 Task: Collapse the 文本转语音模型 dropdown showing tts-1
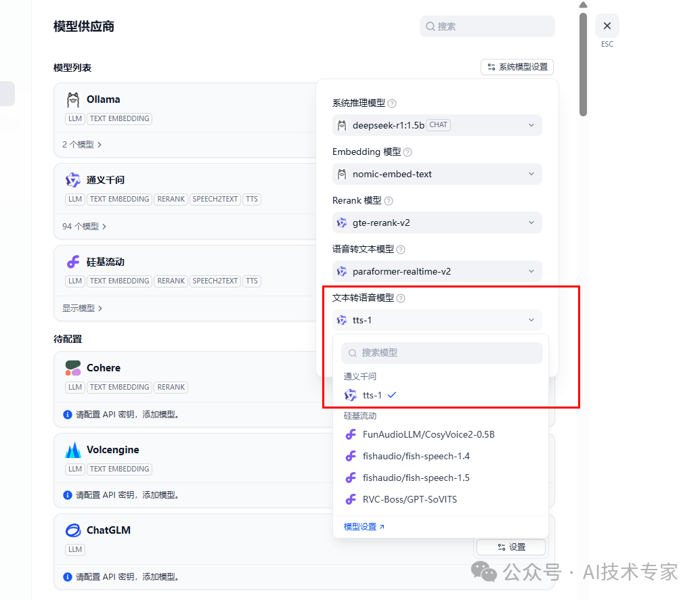tap(437, 320)
